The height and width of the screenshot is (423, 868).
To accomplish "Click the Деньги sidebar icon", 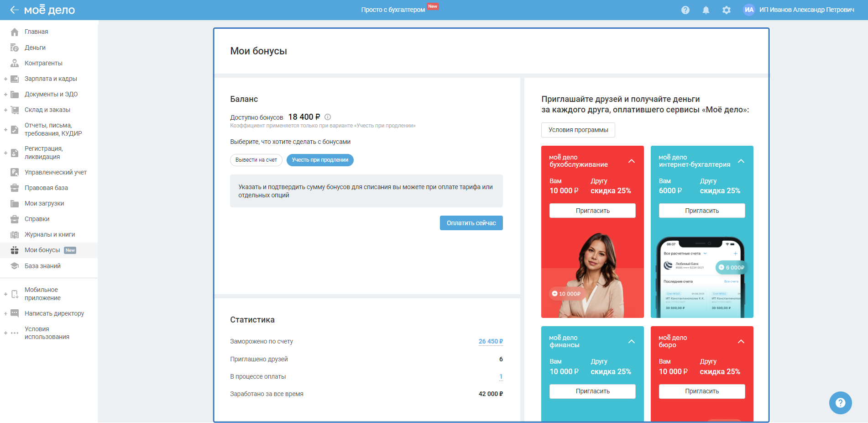I will (15, 48).
